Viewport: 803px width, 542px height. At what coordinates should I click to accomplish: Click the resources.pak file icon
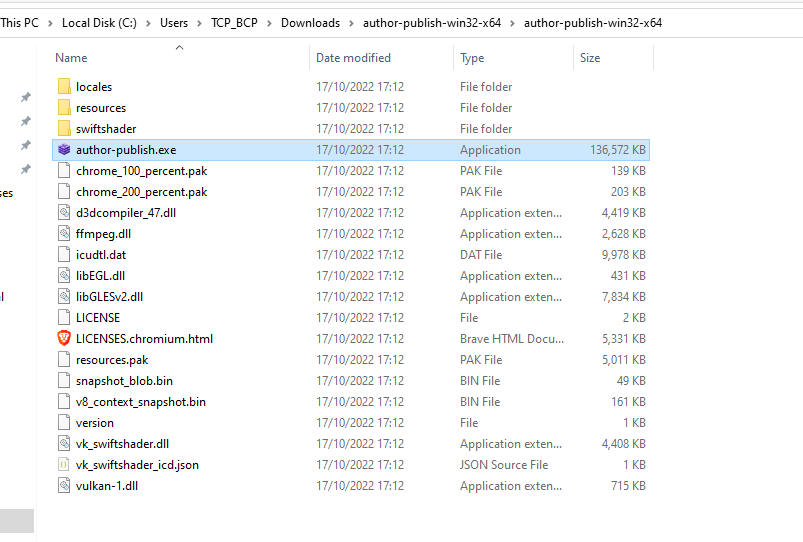click(64, 359)
